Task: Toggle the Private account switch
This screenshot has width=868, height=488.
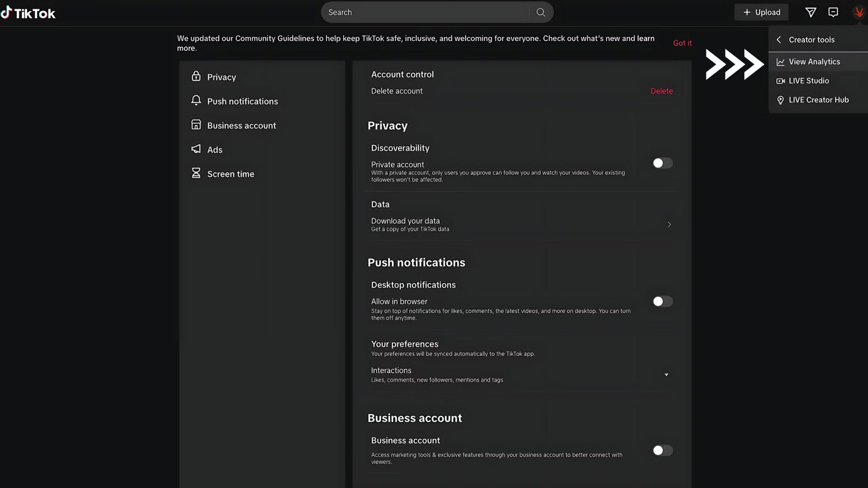Action: tap(662, 163)
